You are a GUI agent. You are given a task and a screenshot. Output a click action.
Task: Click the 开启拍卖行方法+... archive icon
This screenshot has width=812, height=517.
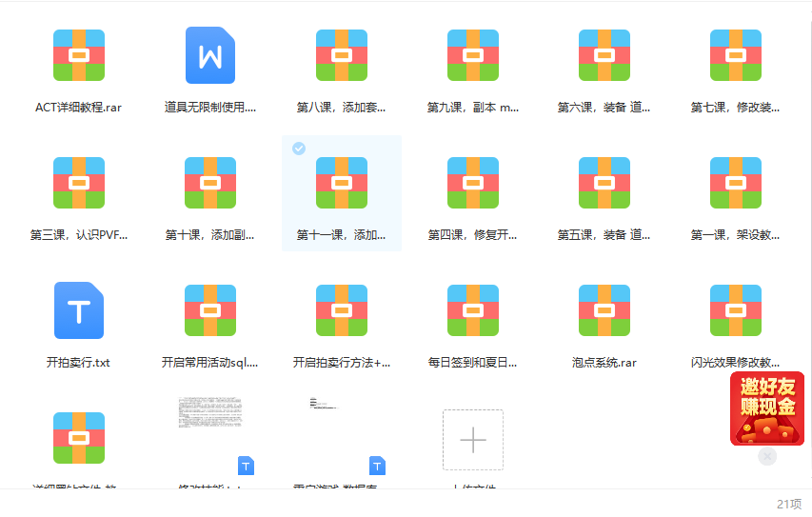[342, 310]
